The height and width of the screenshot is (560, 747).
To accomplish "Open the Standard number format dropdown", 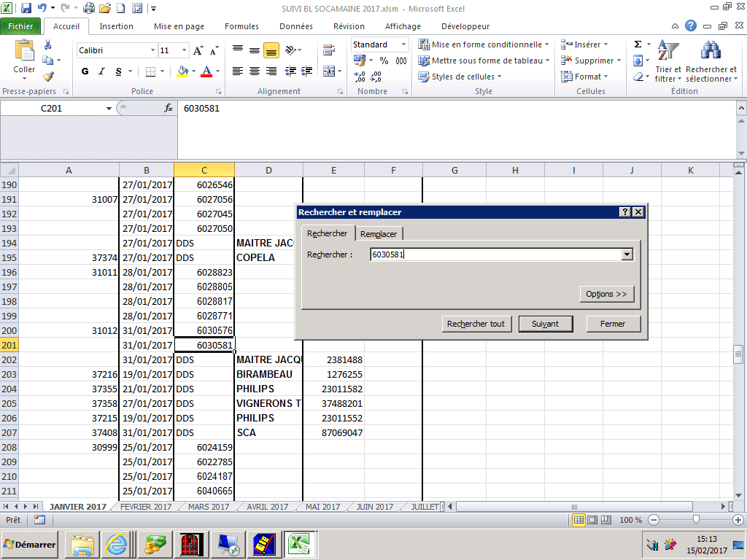I will click(x=403, y=44).
